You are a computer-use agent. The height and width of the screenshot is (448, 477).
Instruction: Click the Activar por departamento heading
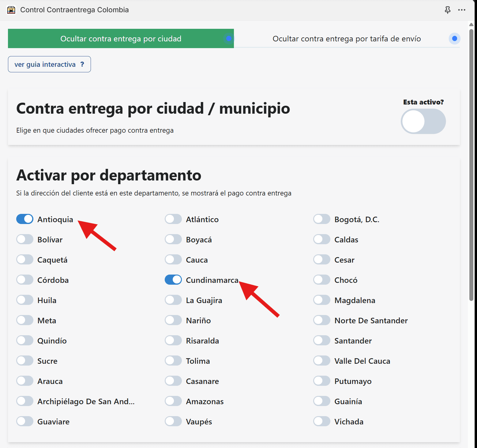pos(109,175)
